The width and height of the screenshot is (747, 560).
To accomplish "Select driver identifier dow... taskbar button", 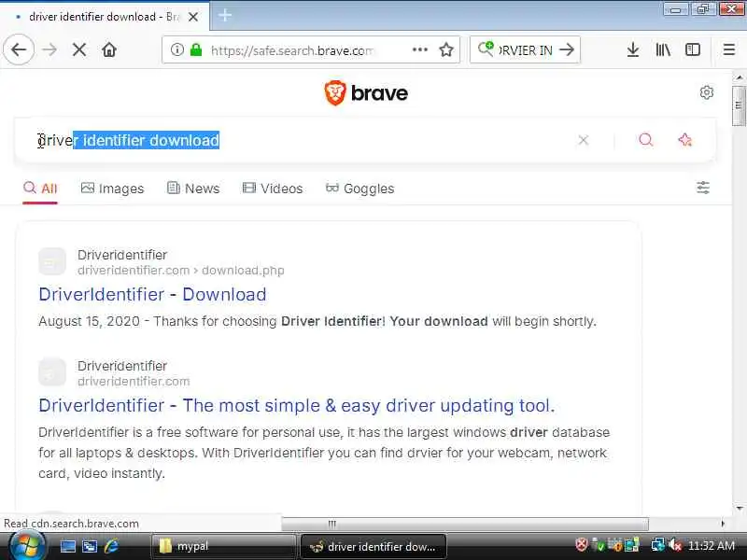I will [x=373, y=546].
